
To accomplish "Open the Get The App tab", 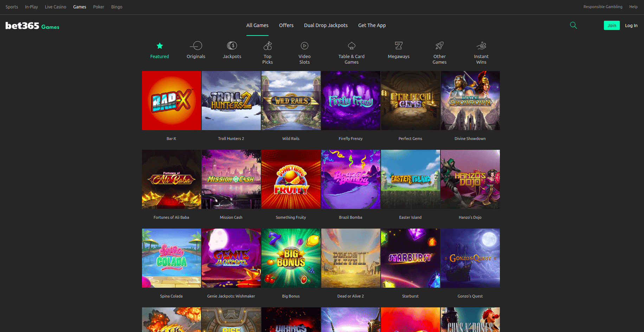I will [x=372, y=25].
